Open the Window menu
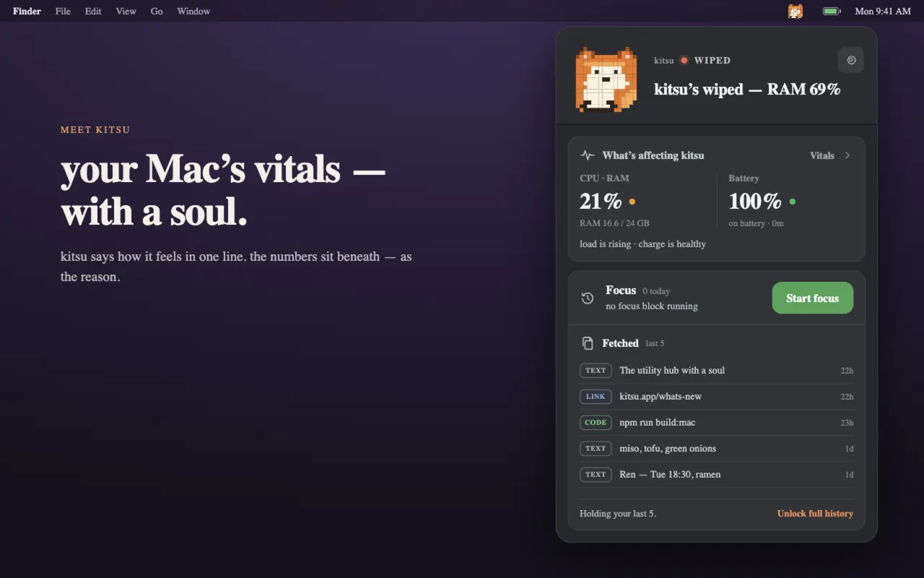Viewport: 924px width, 578px height. point(193,11)
